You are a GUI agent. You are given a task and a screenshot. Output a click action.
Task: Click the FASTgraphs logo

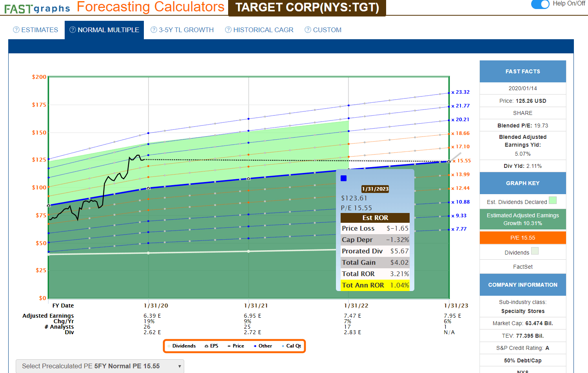coord(37,8)
